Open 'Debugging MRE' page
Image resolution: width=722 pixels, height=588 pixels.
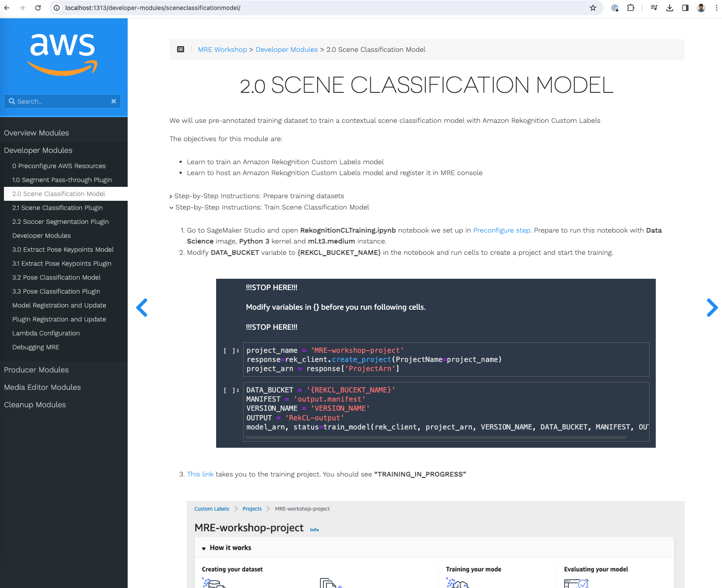pos(36,347)
